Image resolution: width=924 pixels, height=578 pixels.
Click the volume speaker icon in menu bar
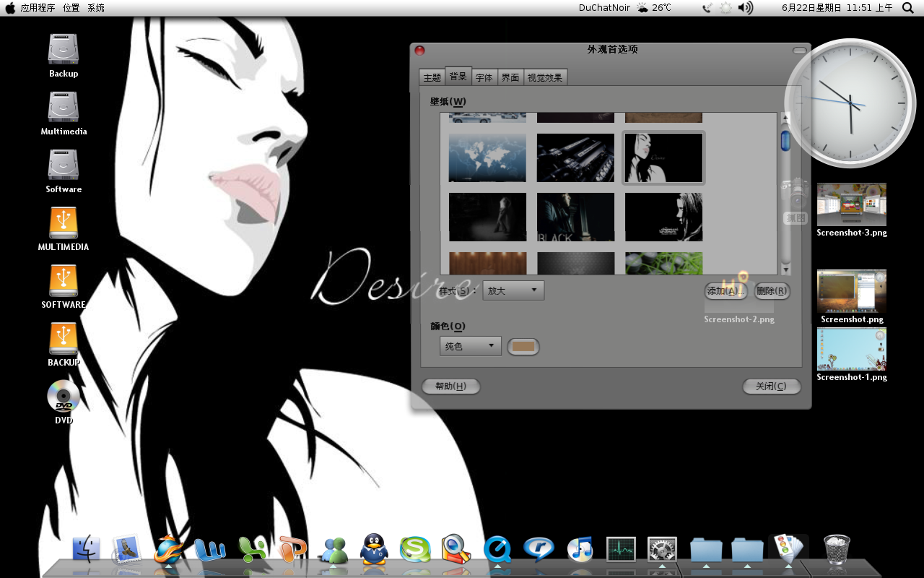pos(745,8)
